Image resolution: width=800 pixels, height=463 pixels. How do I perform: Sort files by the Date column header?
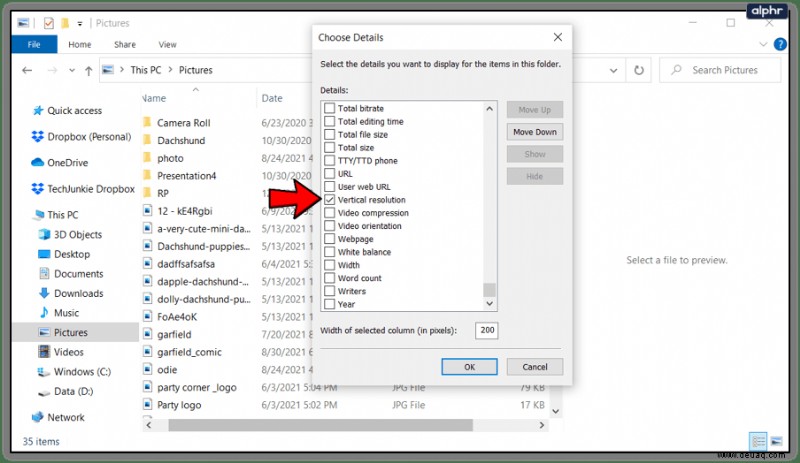pyautogui.click(x=272, y=98)
